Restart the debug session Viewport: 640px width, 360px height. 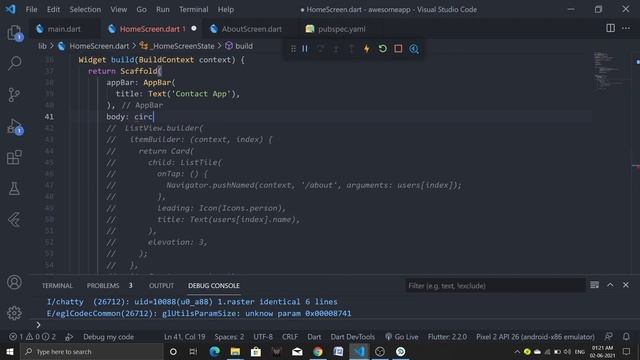point(382,49)
